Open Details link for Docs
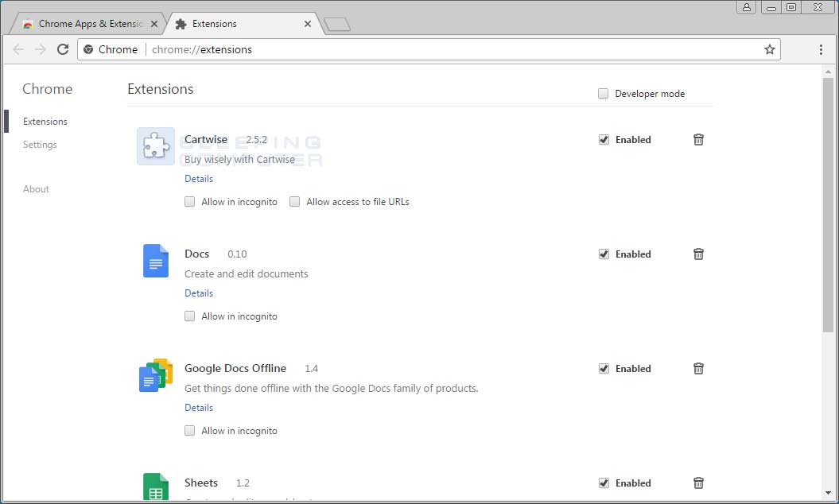 (x=199, y=293)
